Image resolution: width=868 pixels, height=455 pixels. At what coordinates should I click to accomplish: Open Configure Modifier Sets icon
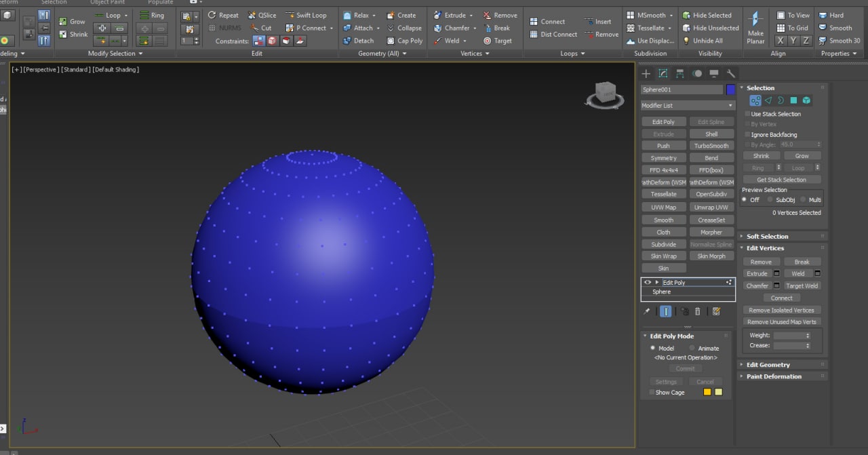click(716, 311)
